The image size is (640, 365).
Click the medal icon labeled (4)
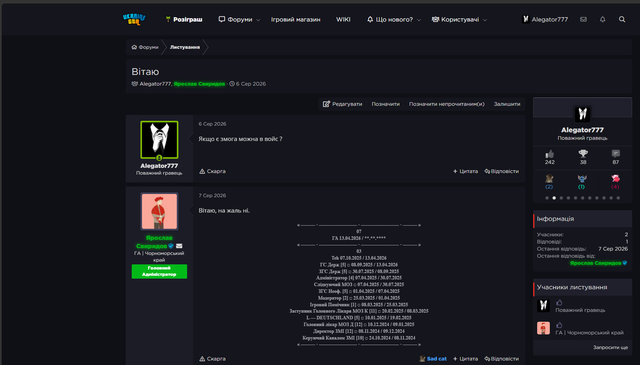615,178
